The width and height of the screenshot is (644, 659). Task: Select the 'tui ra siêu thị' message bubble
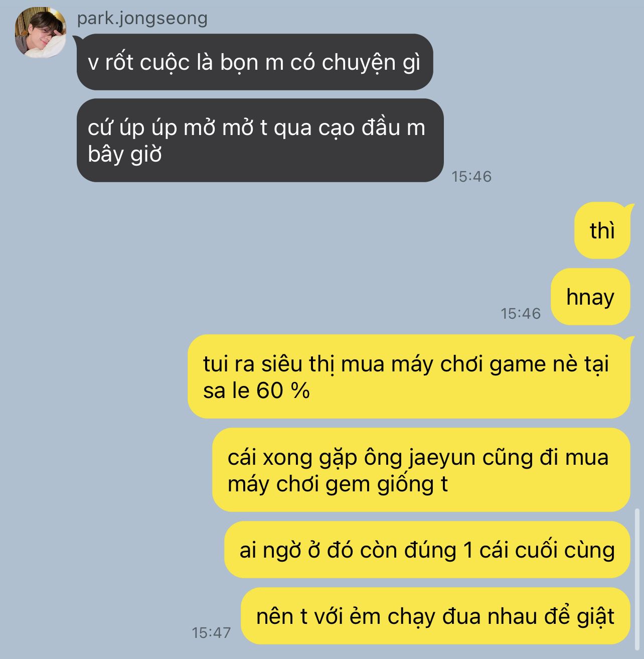409,376
